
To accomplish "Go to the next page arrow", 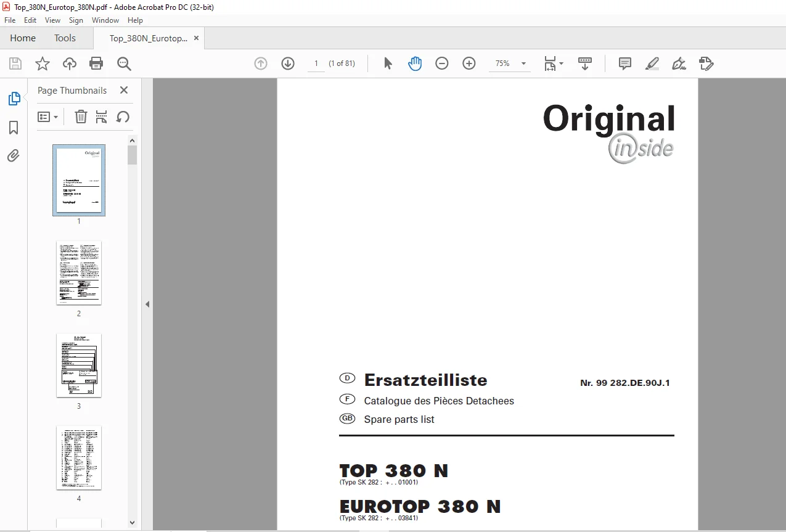I will pos(288,63).
